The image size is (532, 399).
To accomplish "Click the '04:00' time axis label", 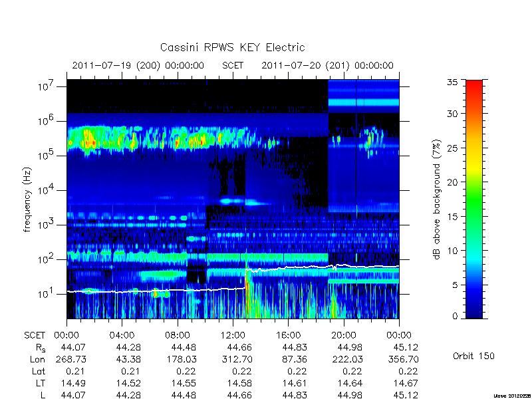I will pyautogui.click(x=122, y=335).
